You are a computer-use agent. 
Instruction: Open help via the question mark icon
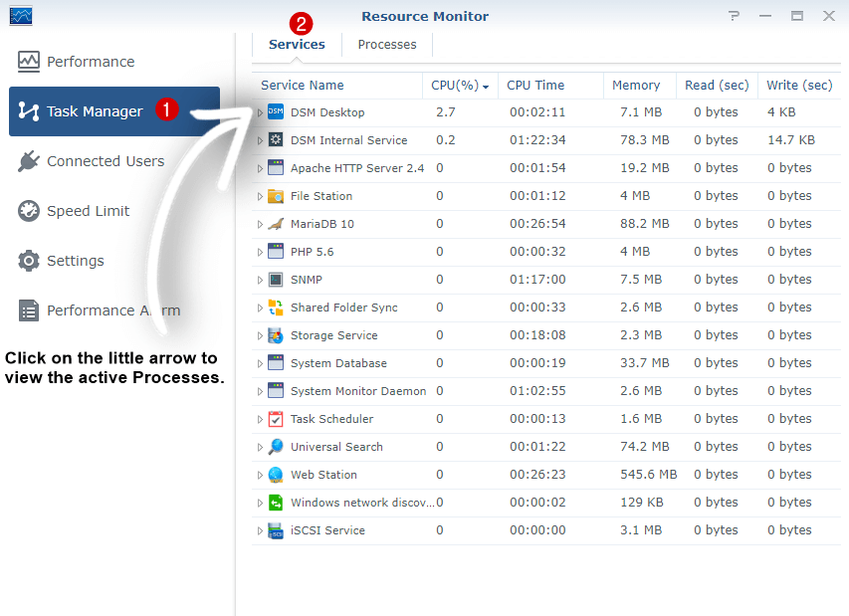click(x=734, y=16)
